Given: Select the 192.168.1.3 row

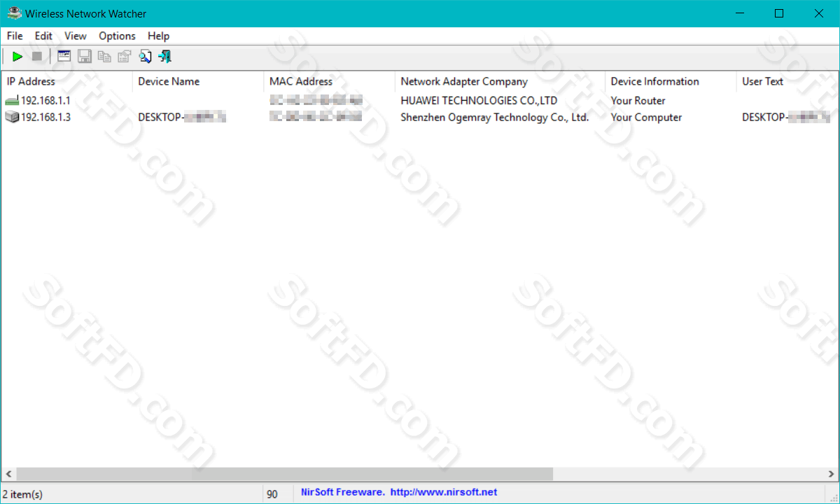Looking at the screenshot, I should tap(420, 118).
